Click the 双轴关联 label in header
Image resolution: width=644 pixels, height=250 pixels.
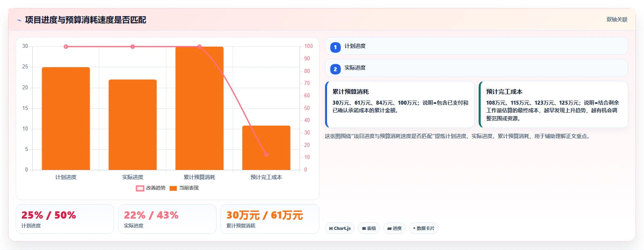click(x=617, y=19)
